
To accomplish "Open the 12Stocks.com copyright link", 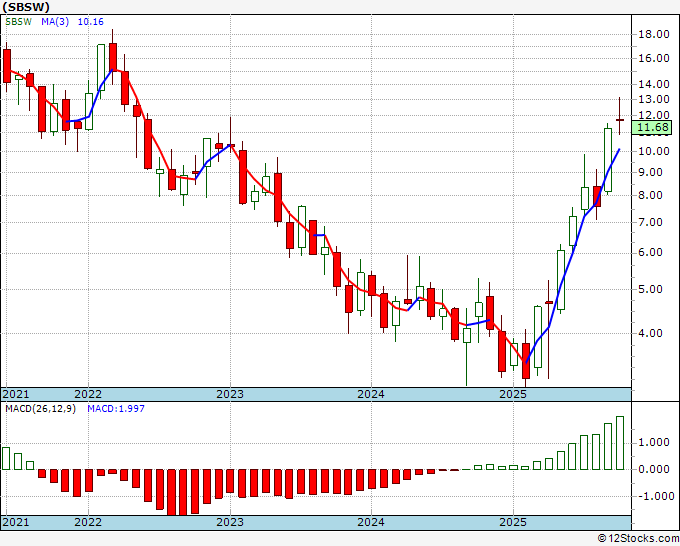I will tap(638, 539).
